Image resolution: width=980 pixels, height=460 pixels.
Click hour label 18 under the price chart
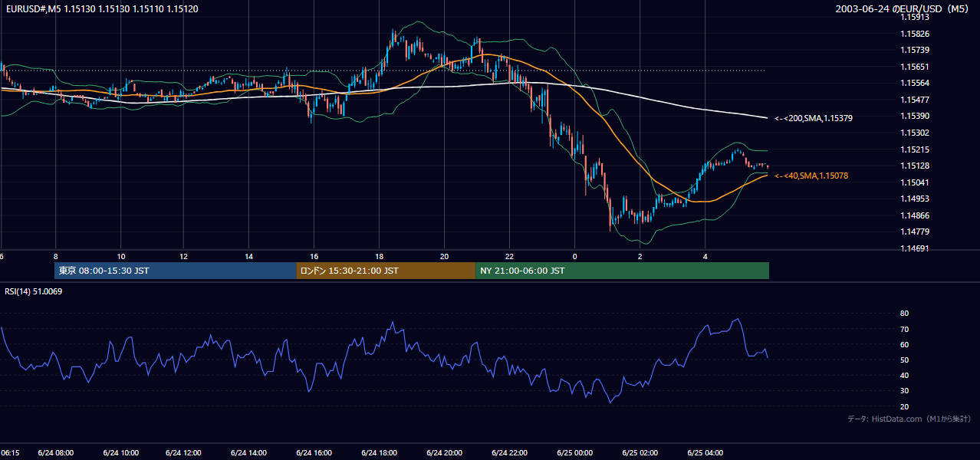380,256
